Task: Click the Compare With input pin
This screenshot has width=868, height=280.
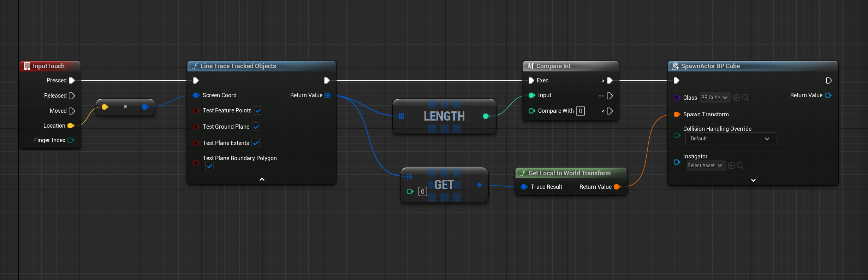Action: point(531,111)
